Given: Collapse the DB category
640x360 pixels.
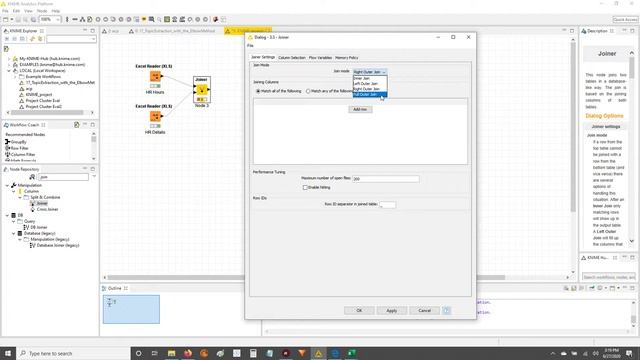Looking at the screenshot, I should click(x=7, y=216).
